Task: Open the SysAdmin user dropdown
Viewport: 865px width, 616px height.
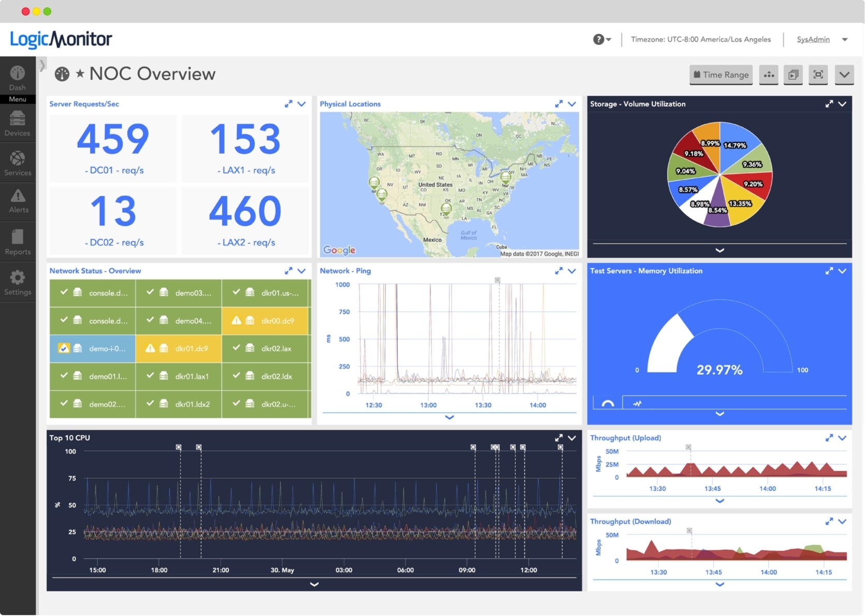Action: pyautogui.click(x=822, y=39)
